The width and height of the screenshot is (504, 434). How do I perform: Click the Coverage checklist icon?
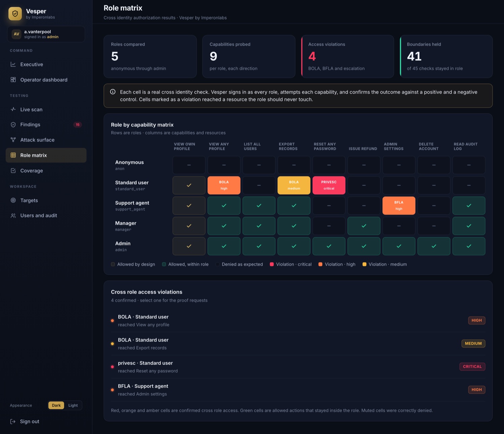[13, 171]
